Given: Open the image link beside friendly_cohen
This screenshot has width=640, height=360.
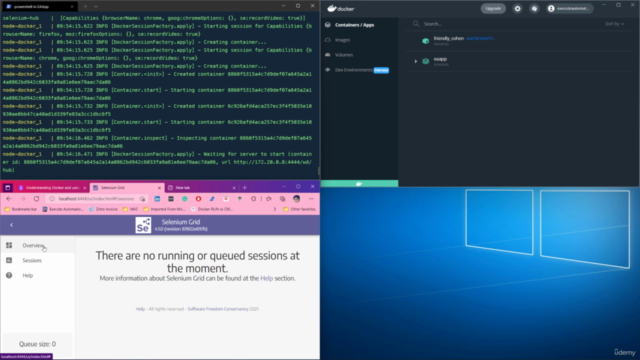Looking at the screenshot, I should (x=481, y=38).
